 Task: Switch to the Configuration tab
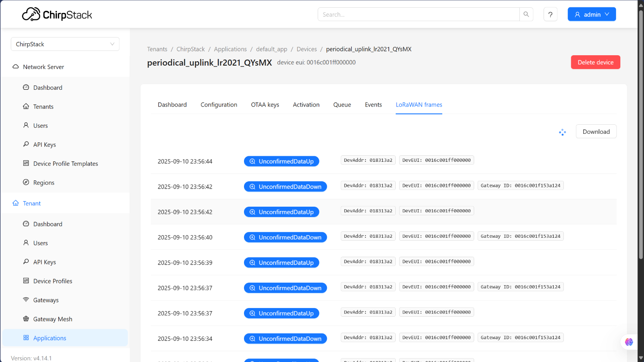[219, 104]
